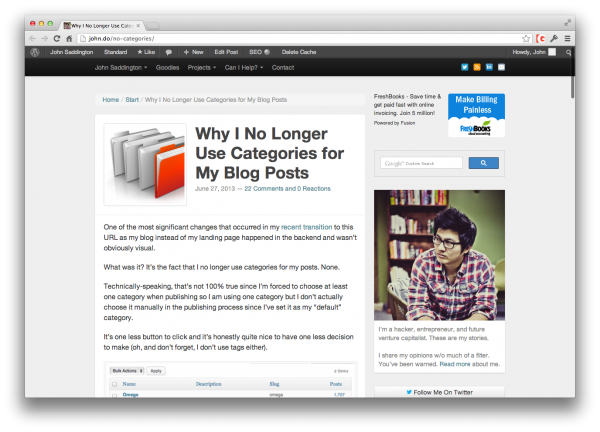Image resolution: width=600 pixels, height=432 pixels.
Task: Click John Saddington in admin bar
Action: [72, 52]
